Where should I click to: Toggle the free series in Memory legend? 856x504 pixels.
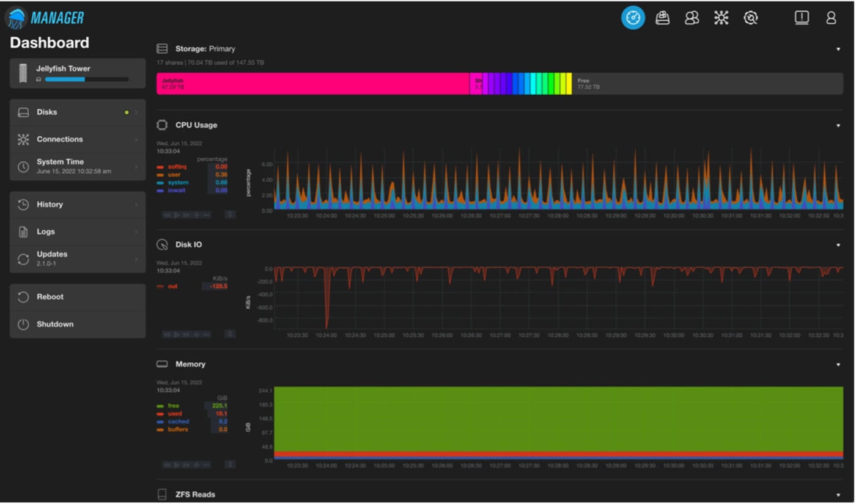coord(173,406)
